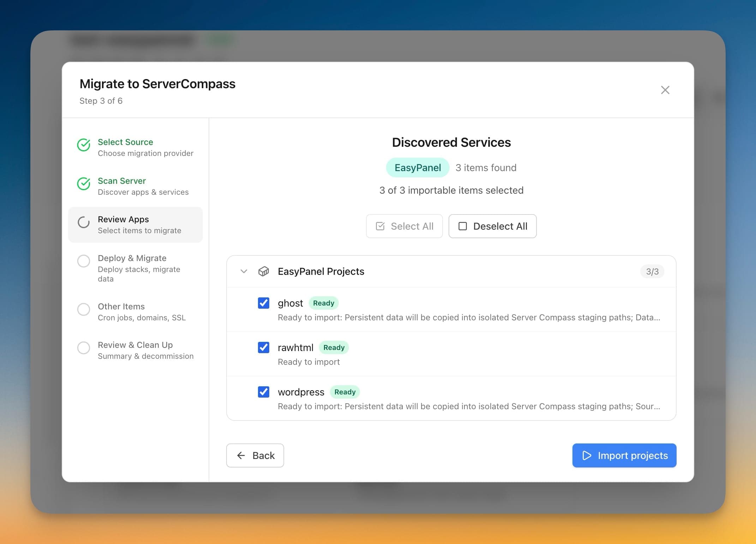Open the Scan Server step label

coord(122,181)
